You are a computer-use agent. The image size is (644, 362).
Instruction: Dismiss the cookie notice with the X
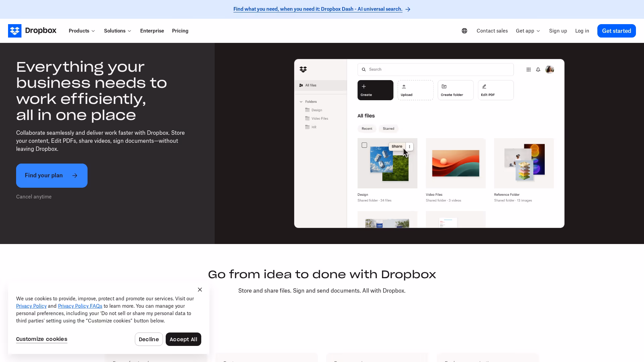(200, 289)
